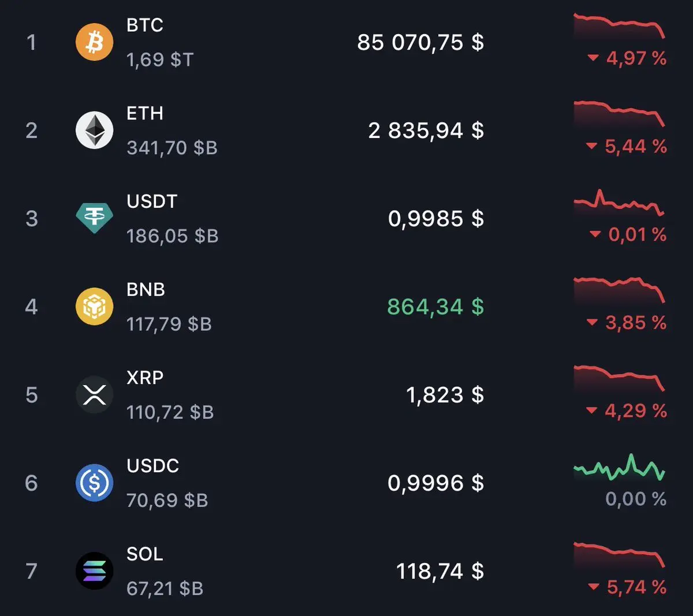This screenshot has height=616, width=693.
Task: Click the orange Bitcoin coin icon
Action: [94, 42]
